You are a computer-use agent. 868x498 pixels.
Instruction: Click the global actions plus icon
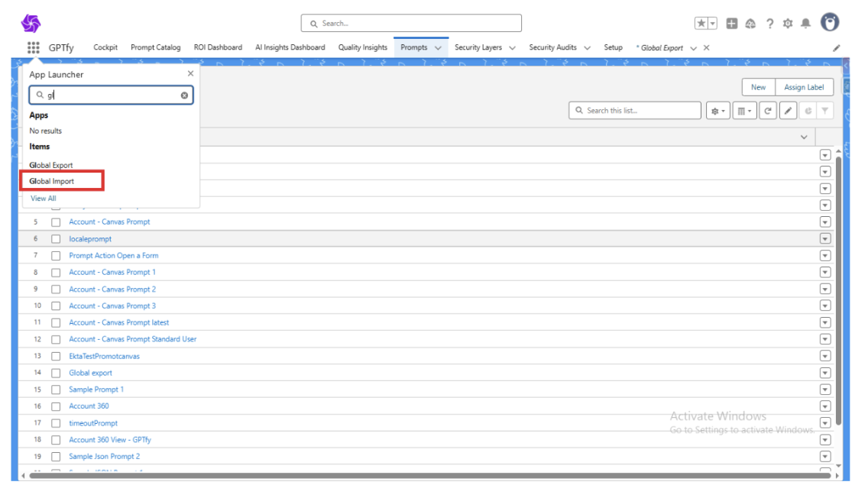[x=731, y=24]
